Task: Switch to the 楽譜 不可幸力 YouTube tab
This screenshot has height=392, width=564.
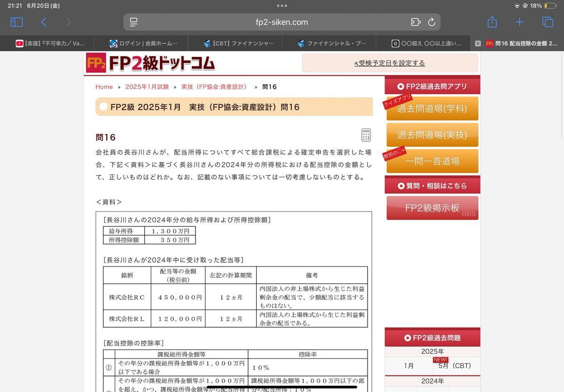Action: pyautogui.click(x=47, y=43)
